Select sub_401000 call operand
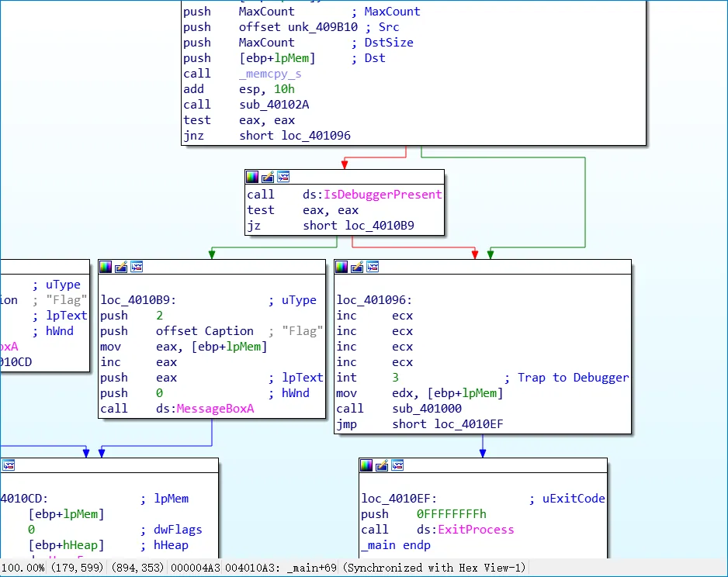 tap(427, 409)
